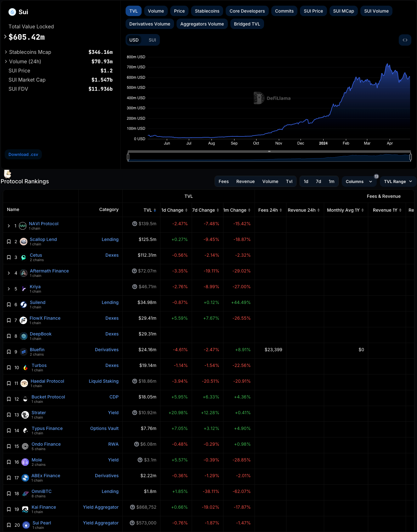Screen dimensions: 417x532
Task: Select the Fees ranking tab
Action: pyautogui.click(x=224, y=181)
